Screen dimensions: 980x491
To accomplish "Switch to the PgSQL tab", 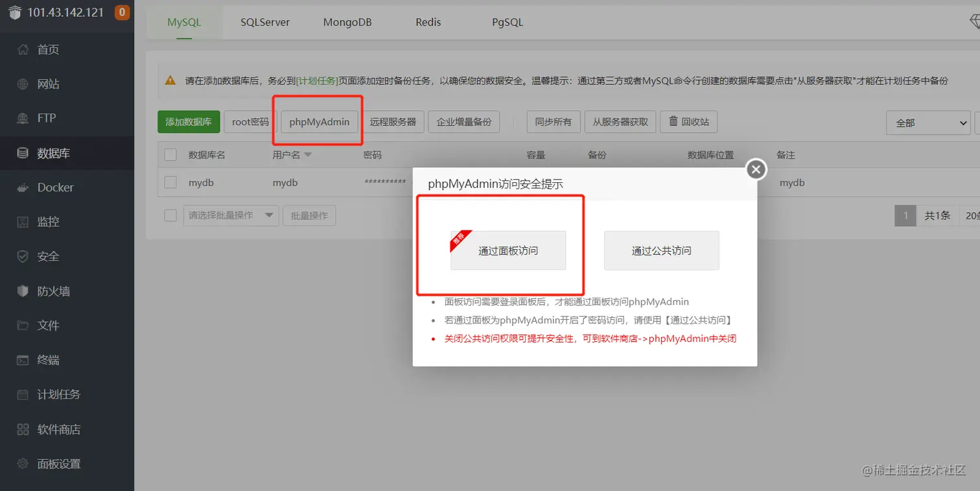I will [507, 22].
